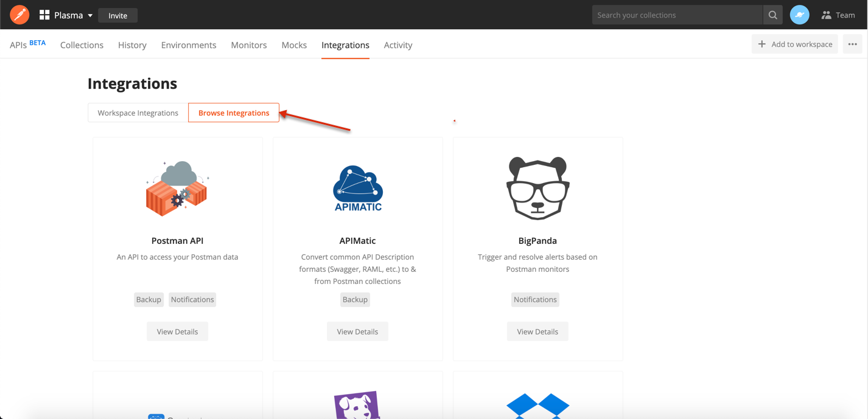Click the APIMatic description text
Image resolution: width=868 pixels, height=419 pixels.
coord(357,269)
